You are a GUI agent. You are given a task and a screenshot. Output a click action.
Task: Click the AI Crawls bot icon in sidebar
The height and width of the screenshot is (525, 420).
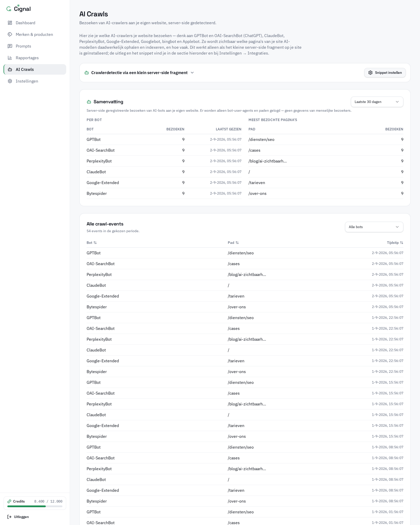click(x=10, y=70)
